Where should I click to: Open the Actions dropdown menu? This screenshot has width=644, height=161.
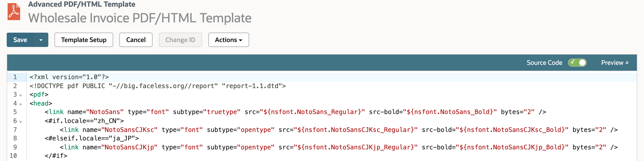pyautogui.click(x=229, y=40)
